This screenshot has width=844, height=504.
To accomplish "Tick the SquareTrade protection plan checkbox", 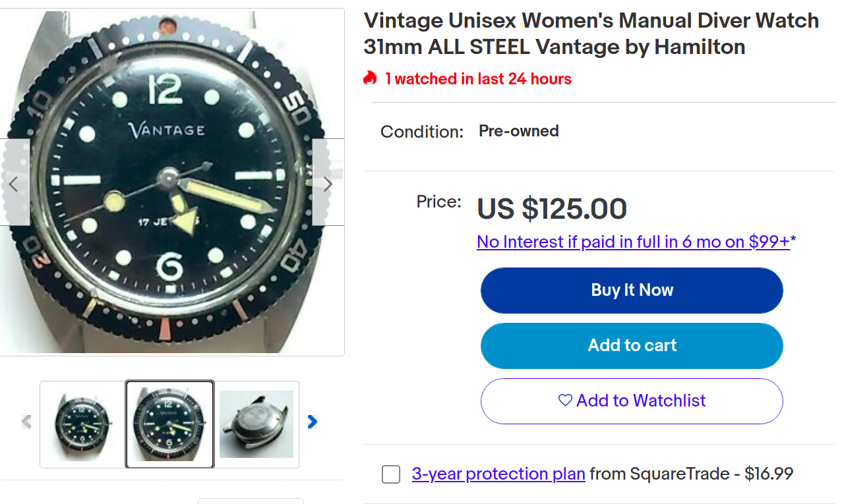I will coord(391,474).
